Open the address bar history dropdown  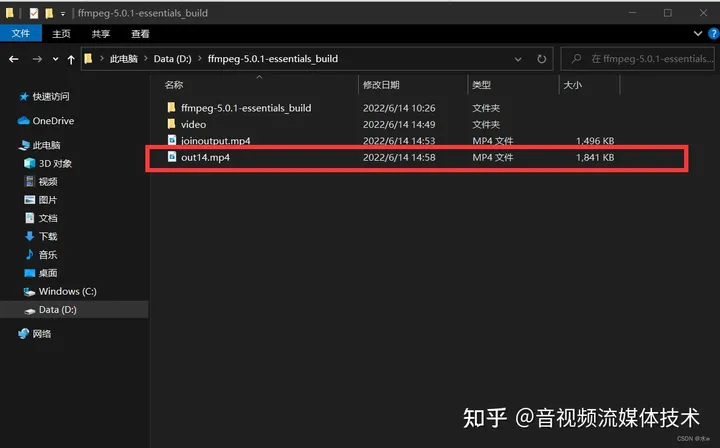pos(518,59)
